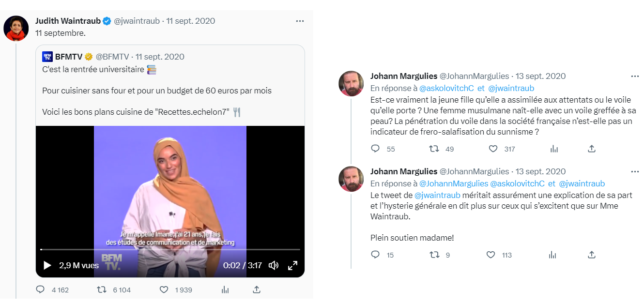The width and height of the screenshot is (644, 305).
Task: Open the @BFMTV handle in the quoted tweet
Action: [x=113, y=57]
